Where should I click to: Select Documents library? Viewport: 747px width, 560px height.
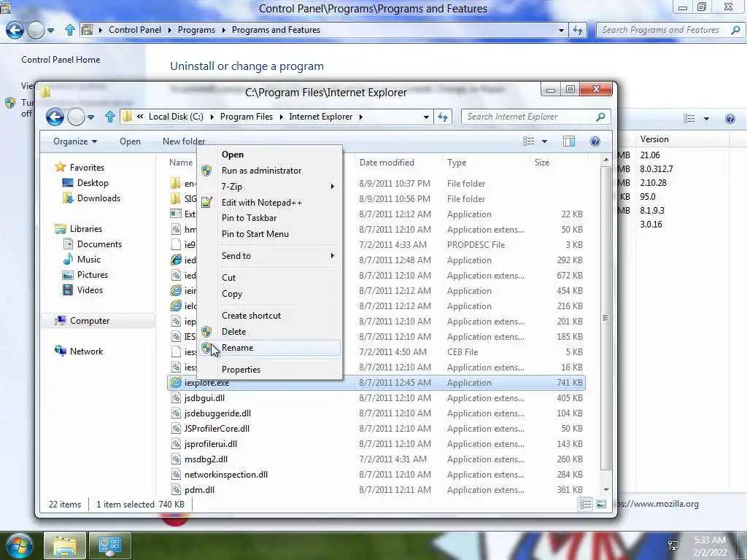[99, 244]
